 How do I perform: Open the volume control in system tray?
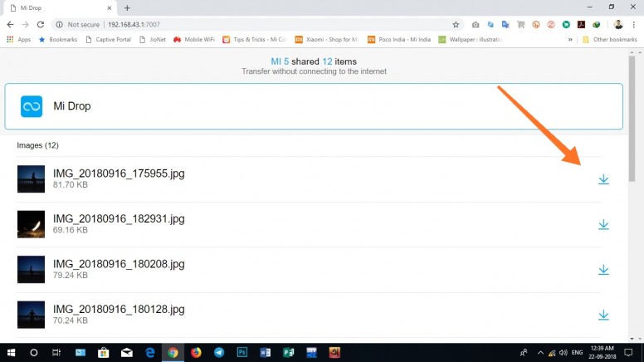click(x=563, y=353)
